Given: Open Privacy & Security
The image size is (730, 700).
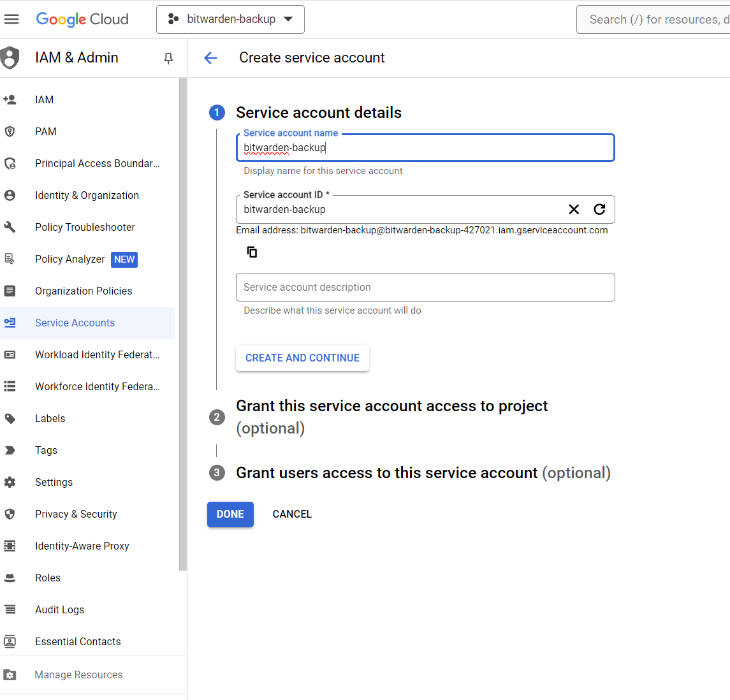Looking at the screenshot, I should [x=76, y=514].
